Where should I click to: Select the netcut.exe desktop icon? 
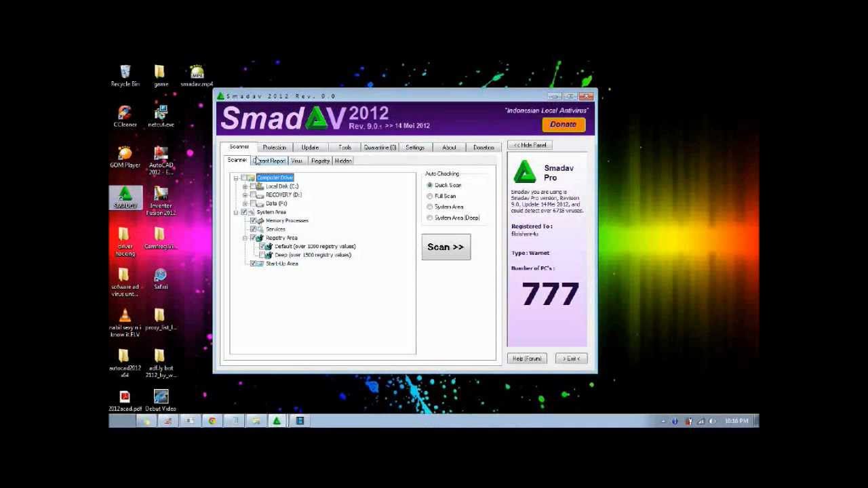pos(161,117)
